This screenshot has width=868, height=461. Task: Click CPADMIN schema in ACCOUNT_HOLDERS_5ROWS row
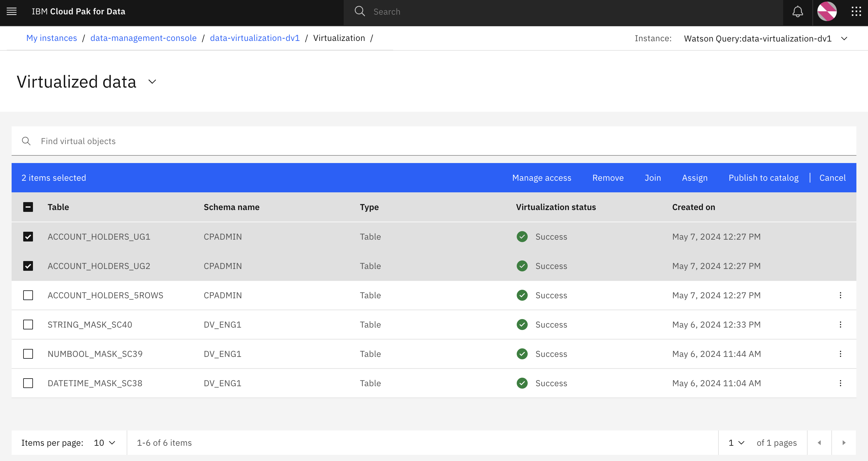(222, 295)
